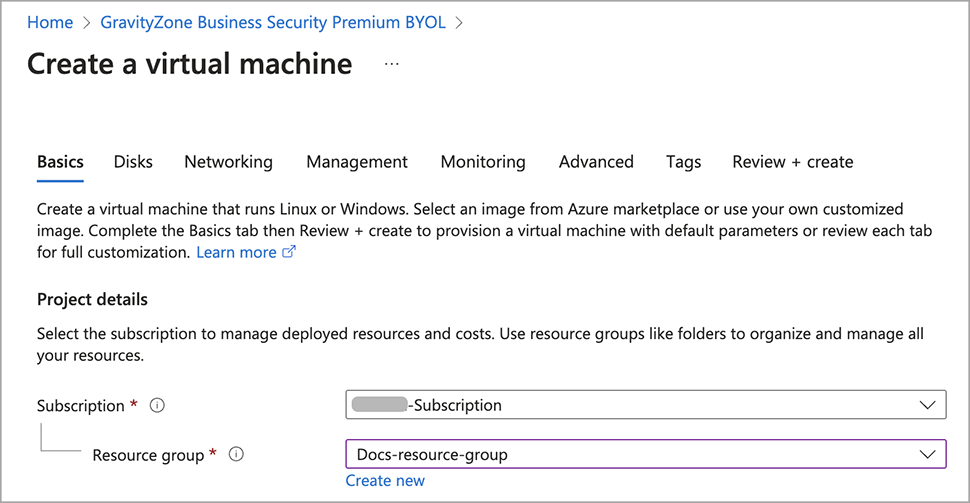The width and height of the screenshot is (970, 503).
Task: Click the chevron in Docs-resource-group dropdown
Action: tap(926, 455)
